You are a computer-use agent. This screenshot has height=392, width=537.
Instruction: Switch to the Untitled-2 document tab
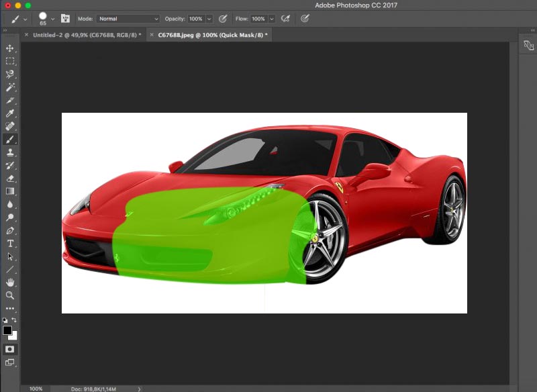click(x=87, y=34)
